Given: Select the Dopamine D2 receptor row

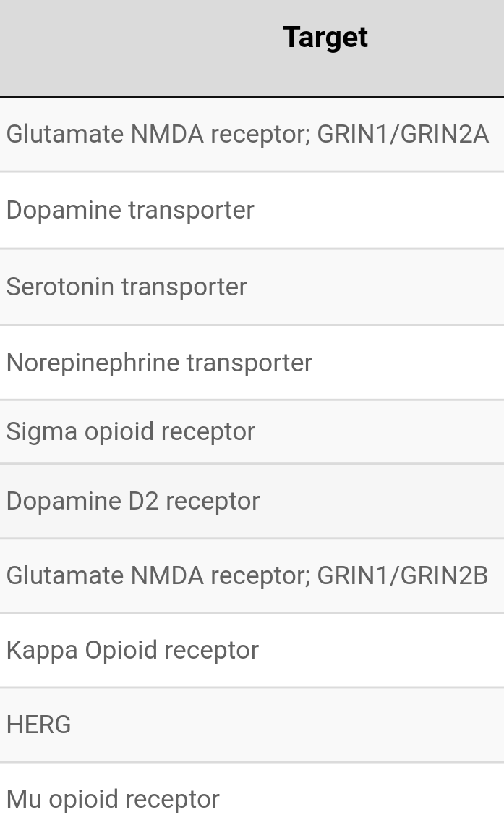Looking at the screenshot, I should click(x=252, y=501).
